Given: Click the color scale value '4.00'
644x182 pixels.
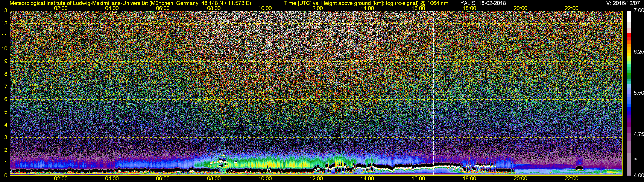Looking at the screenshot, I should [x=639, y=176].
